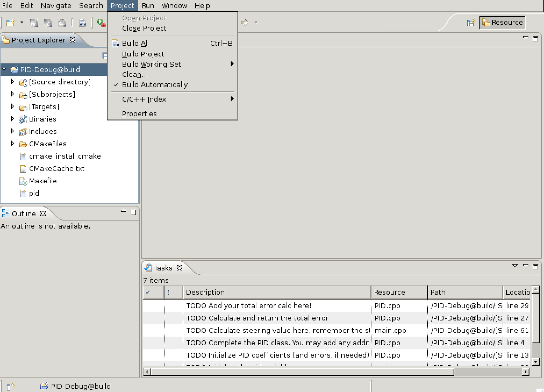544x392 pixels.
Task: Click the forward navigation arrow icon
Action: tap(245, 23)
